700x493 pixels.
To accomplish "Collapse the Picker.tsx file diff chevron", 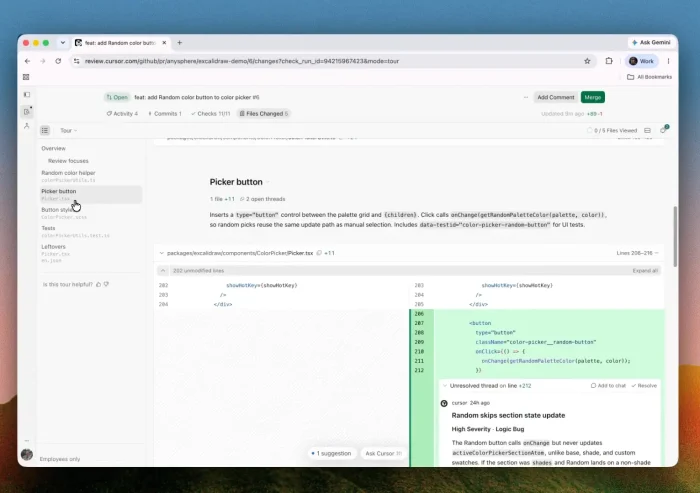I will click(162, 253).
